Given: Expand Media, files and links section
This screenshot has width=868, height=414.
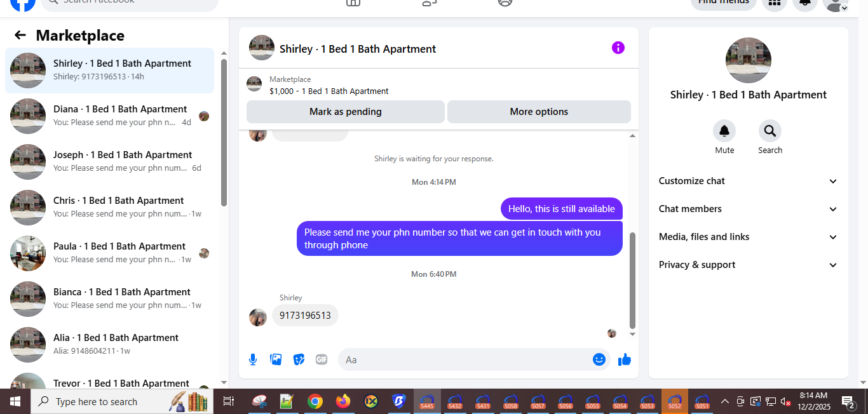Looking at the screenshot, I should pyautogui.click(x=749, y=237).
